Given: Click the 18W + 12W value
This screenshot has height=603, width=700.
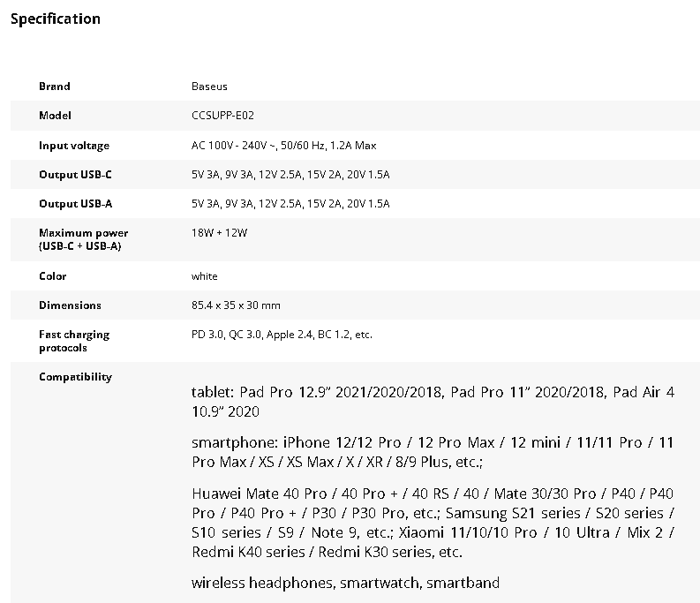Looking at the screenshot, I should click(219, 233).
